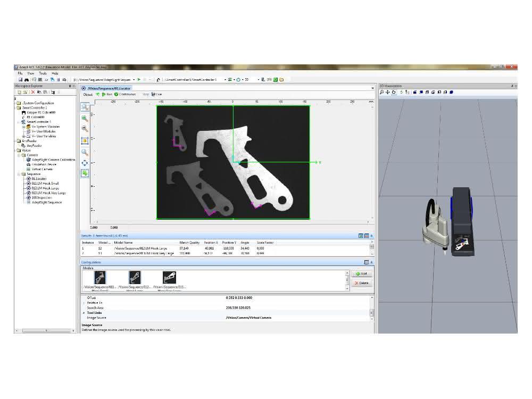
Task: Select AdeptSight Camera Calibration item
Action: click(x=53, y=160)
